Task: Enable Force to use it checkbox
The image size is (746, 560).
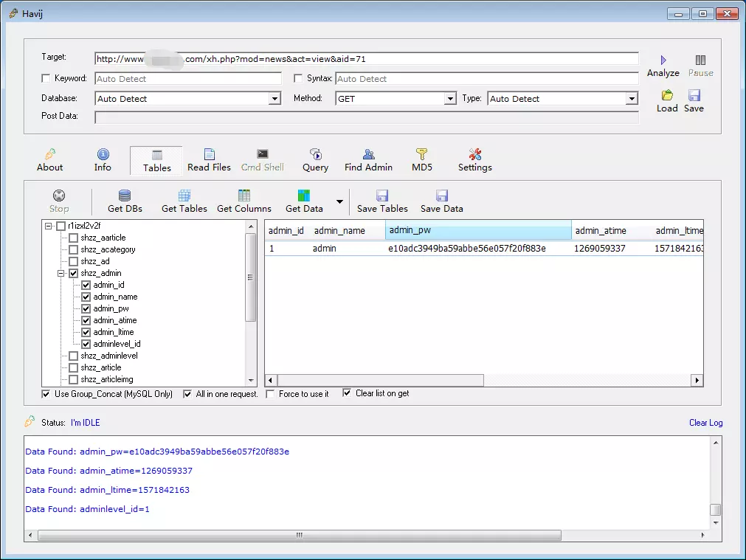Action: pyautogui.click(x=270, y=394)
